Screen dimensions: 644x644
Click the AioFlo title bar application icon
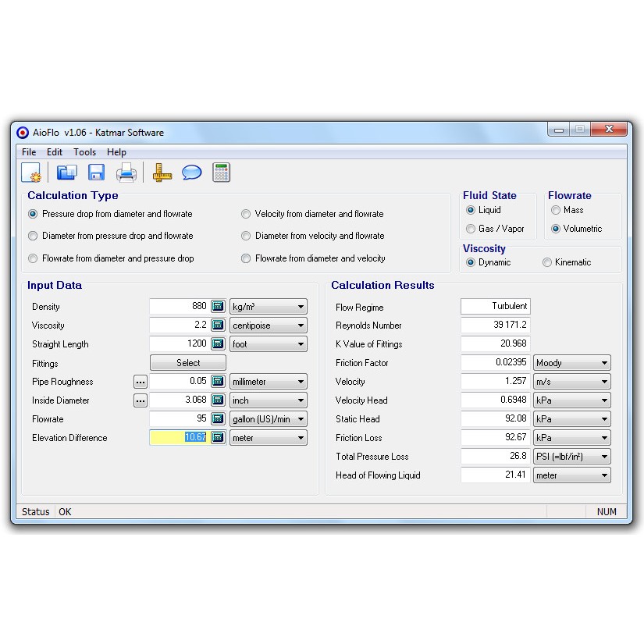coord(23,132)
